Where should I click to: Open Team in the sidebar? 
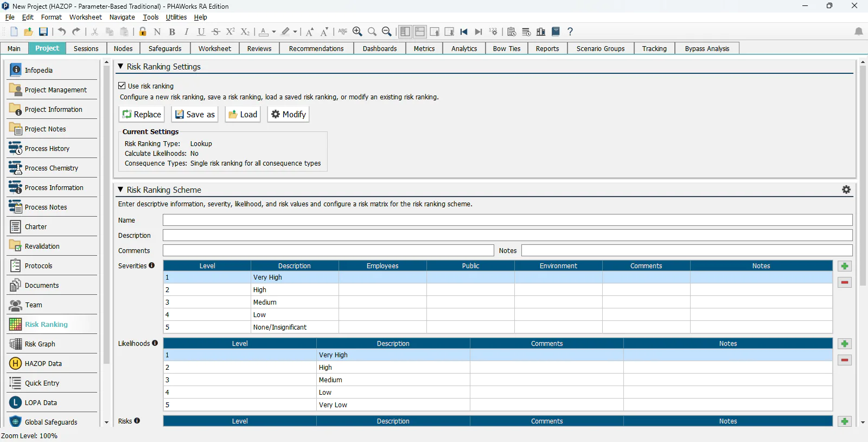52,305
